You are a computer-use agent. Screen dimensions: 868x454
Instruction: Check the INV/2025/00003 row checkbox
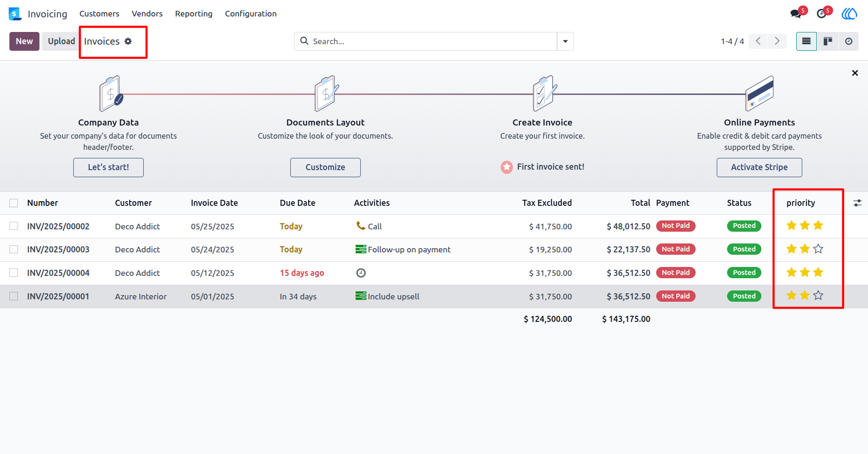(x=14, y=250)
